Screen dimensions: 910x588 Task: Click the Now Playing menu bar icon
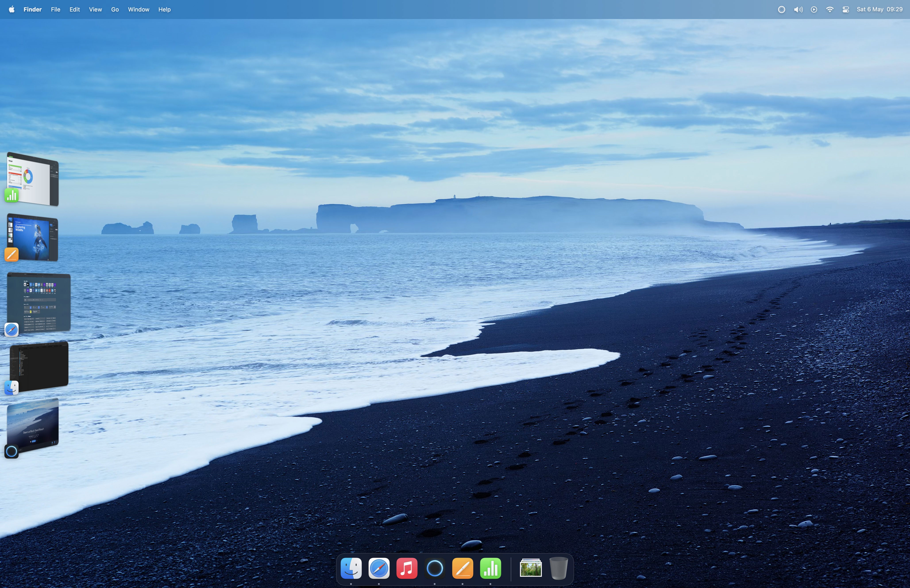tap(814, 10)
